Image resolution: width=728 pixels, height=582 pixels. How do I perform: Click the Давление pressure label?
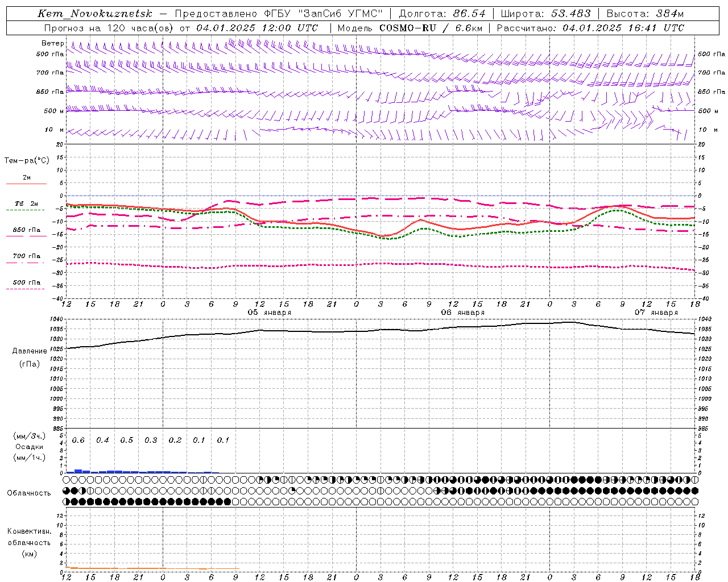point(30,351)
